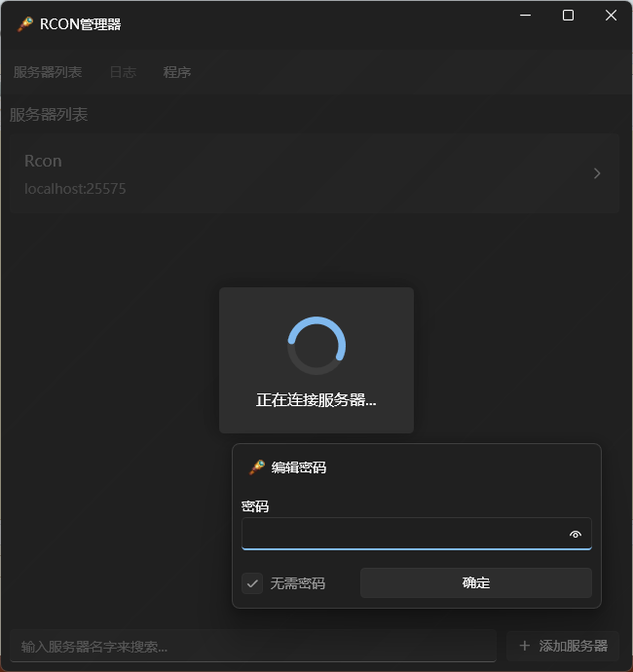
Task: Click the 正在连接服务器... status message
Action: [x=316, y=400]
